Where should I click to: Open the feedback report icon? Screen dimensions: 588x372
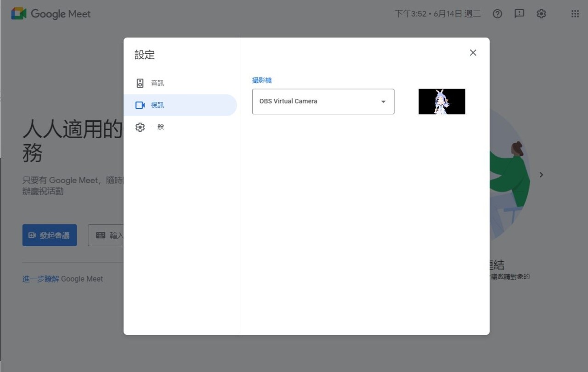tap(519, 14)
